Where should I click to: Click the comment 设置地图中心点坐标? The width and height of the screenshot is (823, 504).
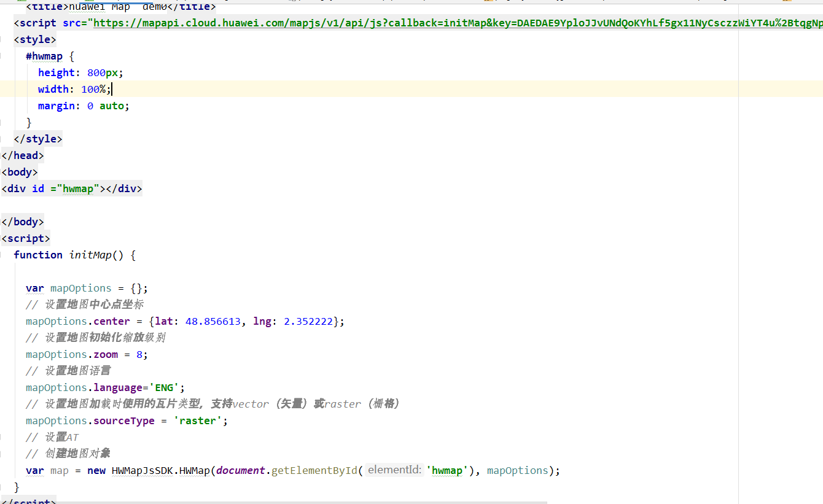tap(85, 304)
